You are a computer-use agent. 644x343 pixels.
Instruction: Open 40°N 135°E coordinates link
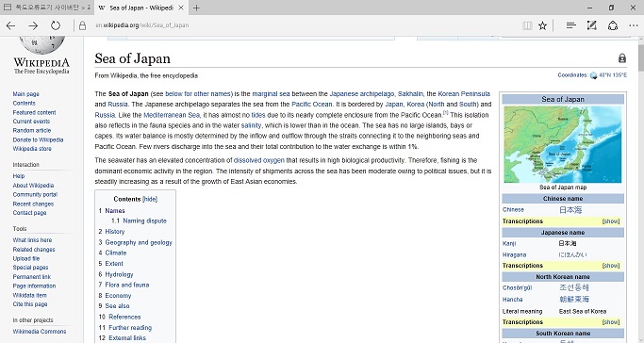click(613, 75)
